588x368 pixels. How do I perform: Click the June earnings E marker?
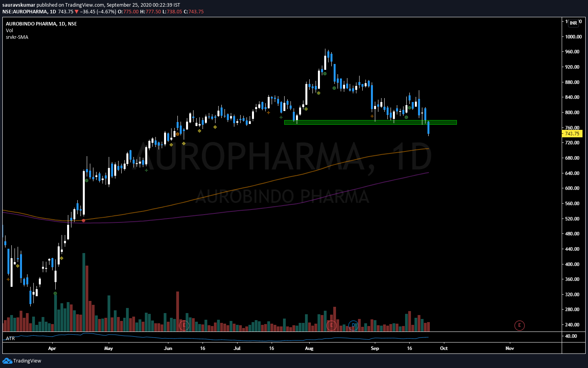click(184, 325)
